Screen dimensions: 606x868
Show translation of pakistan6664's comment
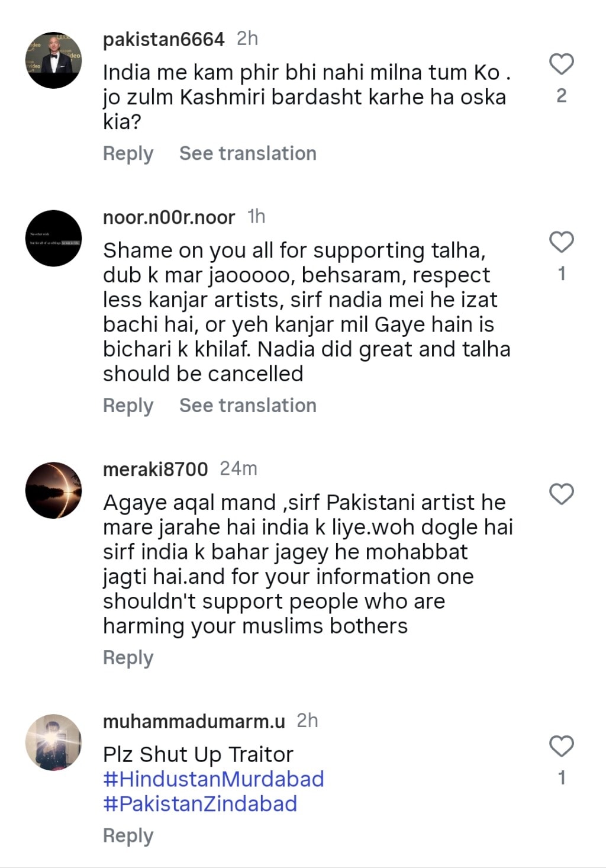248,153
